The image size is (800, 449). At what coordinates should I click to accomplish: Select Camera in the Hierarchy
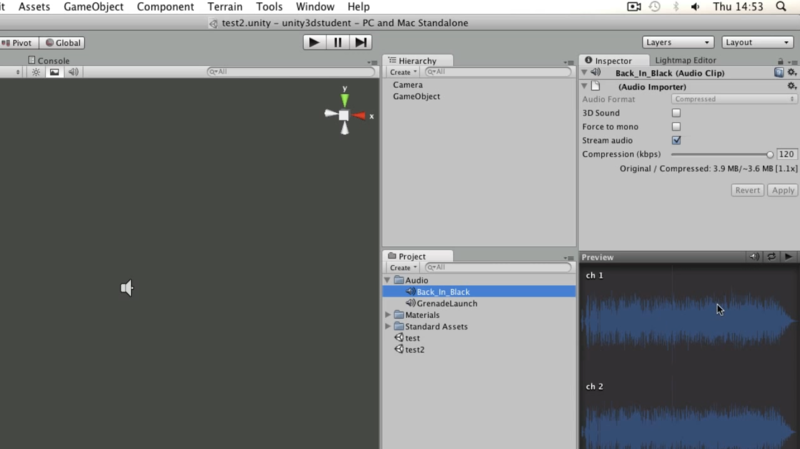tap(408, 85)
